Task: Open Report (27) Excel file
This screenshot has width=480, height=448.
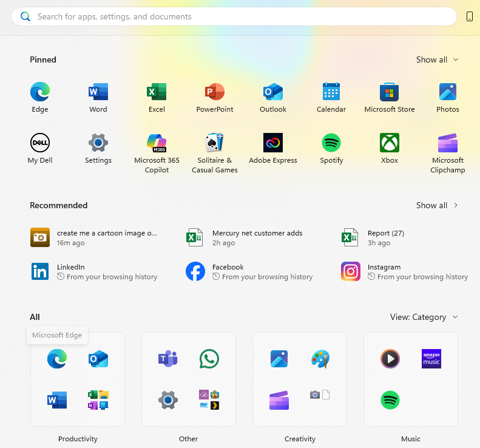Action: point(373,237)
